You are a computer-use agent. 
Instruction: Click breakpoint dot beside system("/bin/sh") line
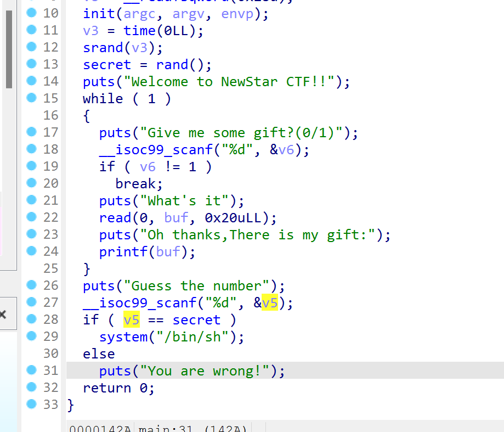[32, 336]
